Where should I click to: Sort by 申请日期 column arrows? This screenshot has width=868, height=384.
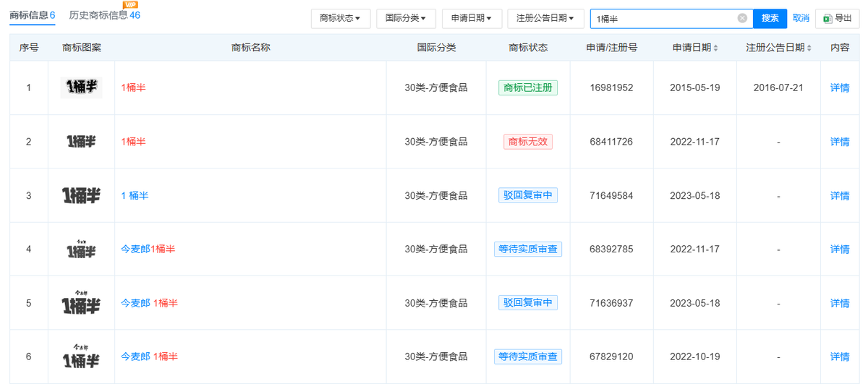click(715, 48)
